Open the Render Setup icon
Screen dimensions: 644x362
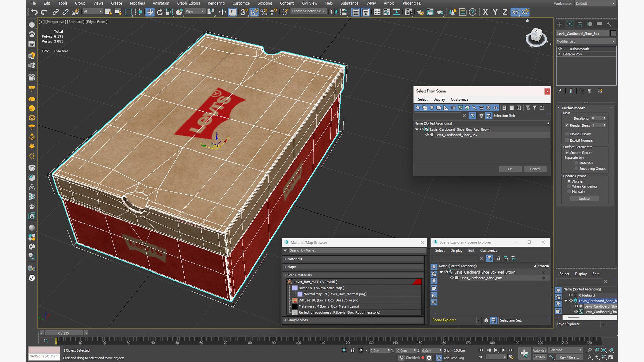click(420, 12)
